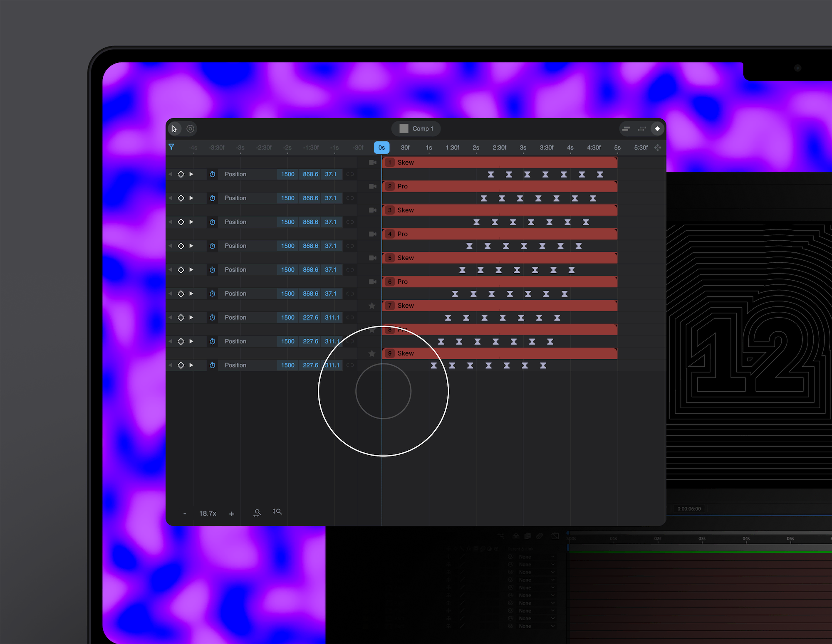Click the camera icon next to the Skew 1 layer

[372, 162]
